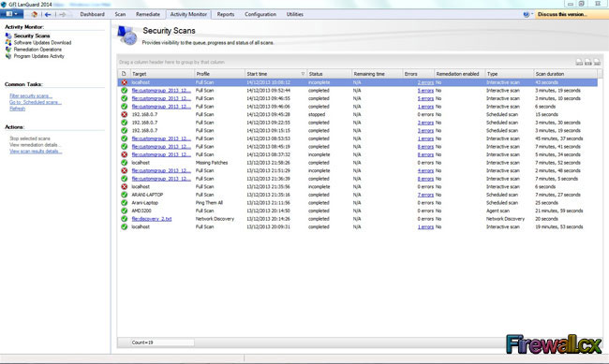Click the Remediation Operations icon
Viewport: 609px width, 364px height.
tap(8, 50)
